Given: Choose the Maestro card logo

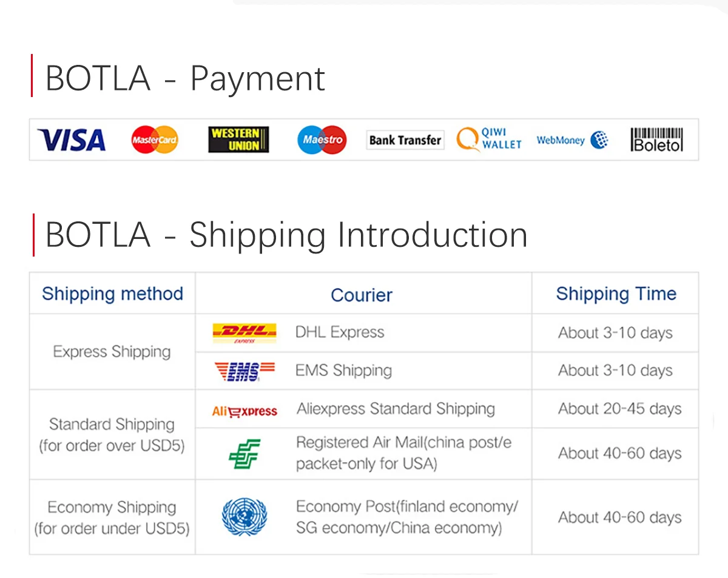Looking at the screenshot, I should click(x=322, y=140).
